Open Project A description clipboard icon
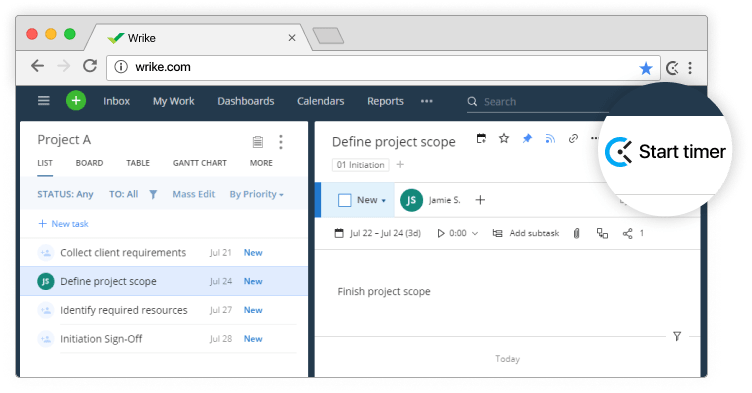The height and width of the screenshot is (393, 752). click(258, 142)
